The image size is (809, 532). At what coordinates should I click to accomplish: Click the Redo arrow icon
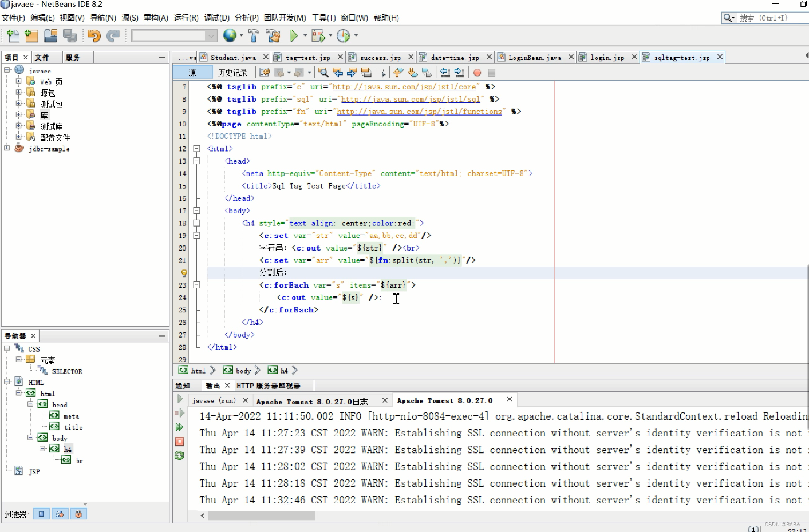point(113,36)
